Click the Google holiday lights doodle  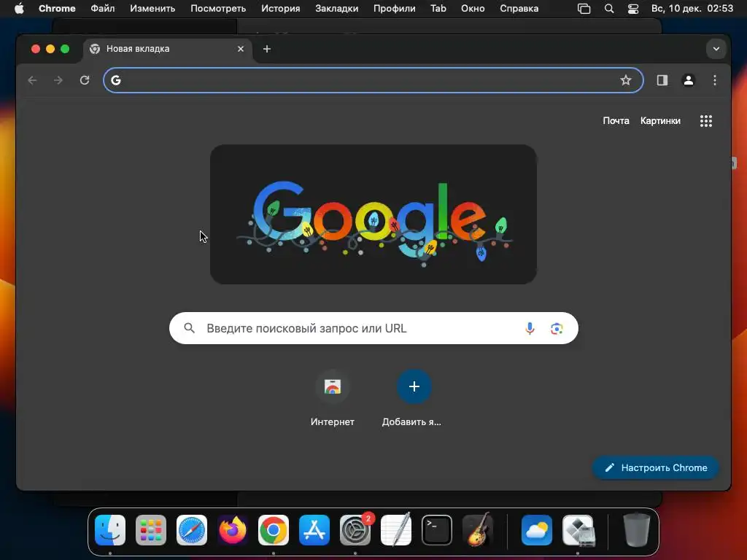tap(373, 214)
